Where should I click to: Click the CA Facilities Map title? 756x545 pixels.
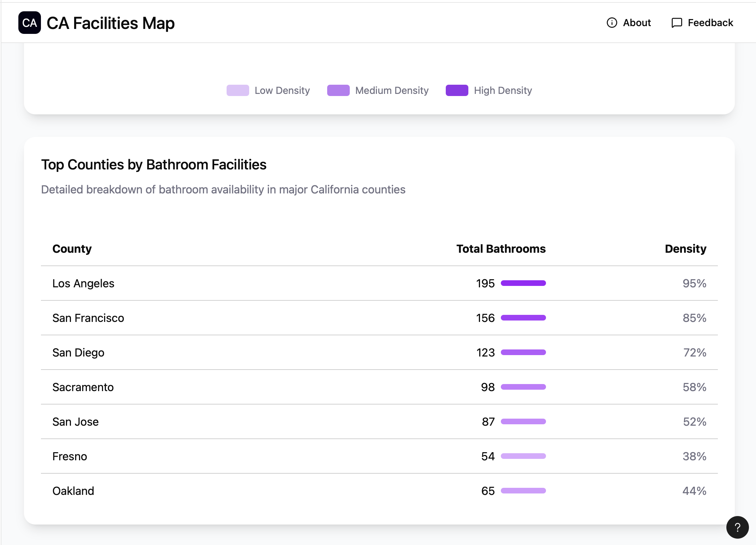[110, 23]
